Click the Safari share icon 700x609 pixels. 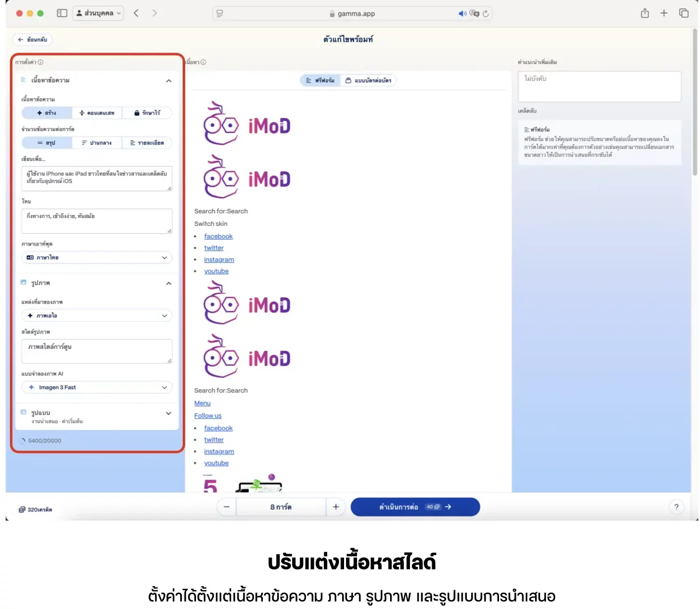point(645,13)
